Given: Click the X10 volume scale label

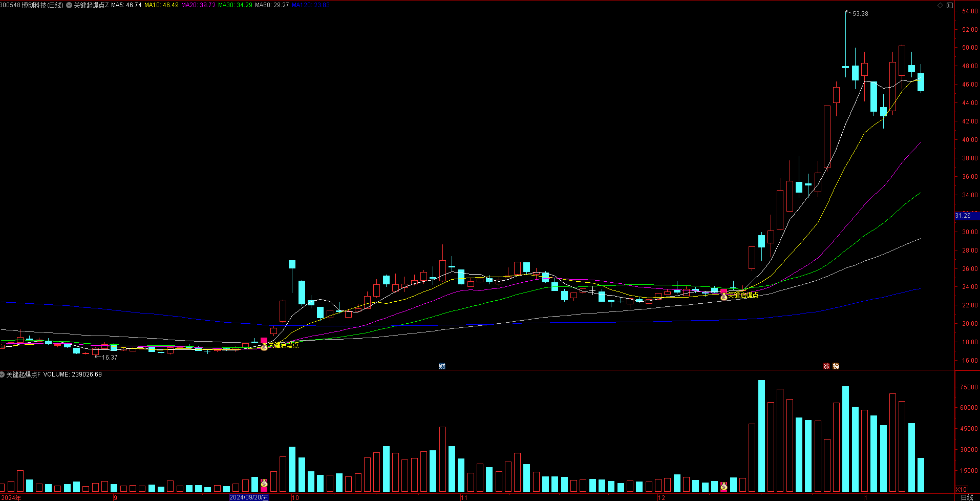Looking at the screenshot, I should tap(962, 490).
